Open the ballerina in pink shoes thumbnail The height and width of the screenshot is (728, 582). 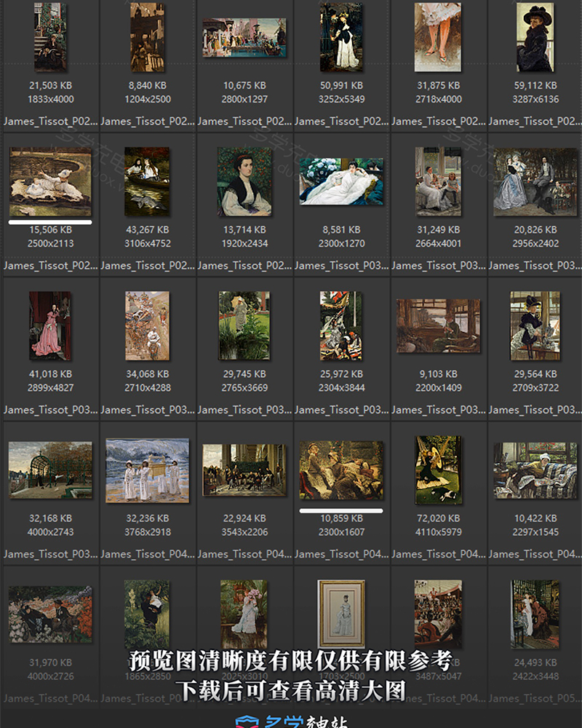(439, 36)
